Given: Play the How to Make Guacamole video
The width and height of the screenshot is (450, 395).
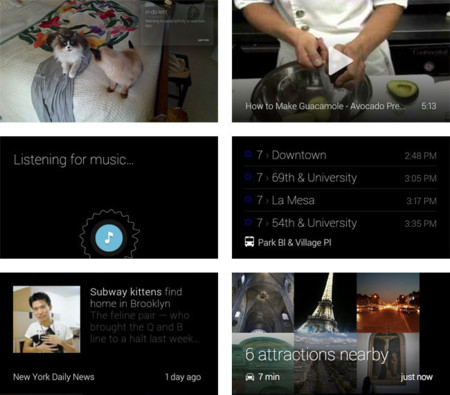Looking at the screenshot, I should coord(341,60).
